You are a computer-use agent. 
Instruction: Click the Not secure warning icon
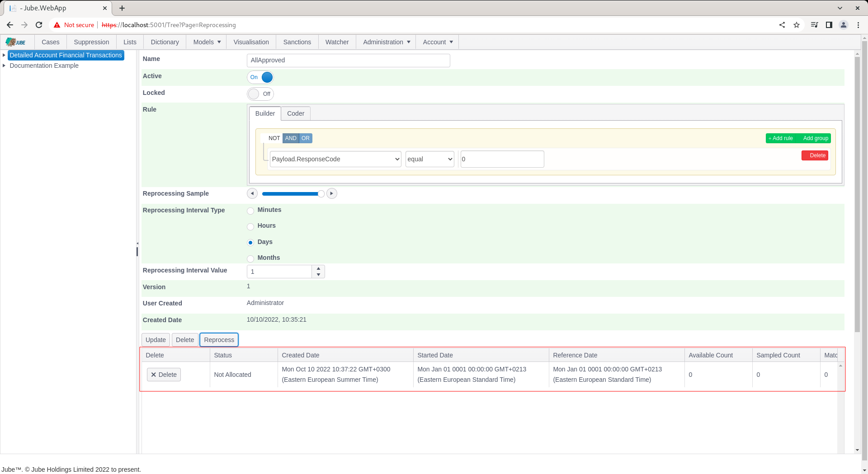[x=57, y=25]
